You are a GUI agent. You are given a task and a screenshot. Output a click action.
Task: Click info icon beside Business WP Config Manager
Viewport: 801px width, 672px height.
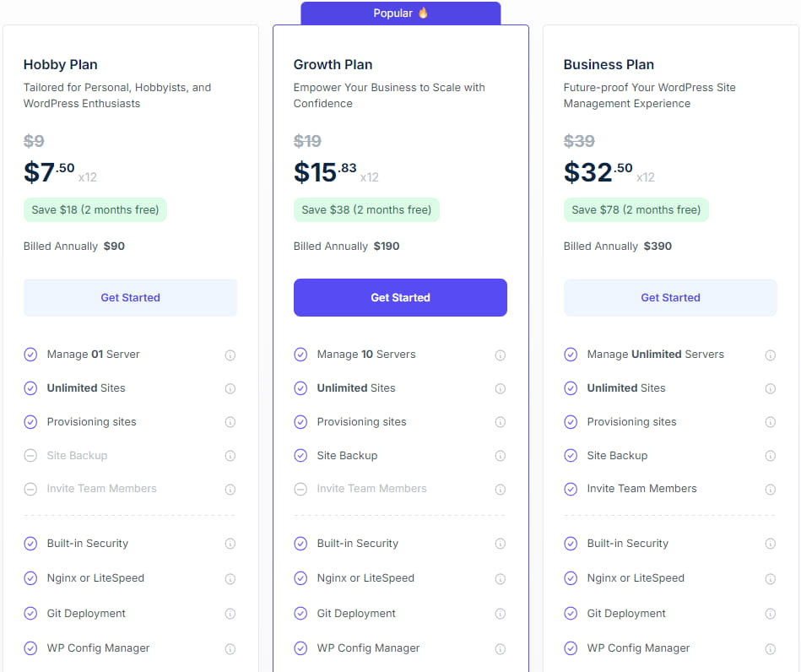[771, 649]
